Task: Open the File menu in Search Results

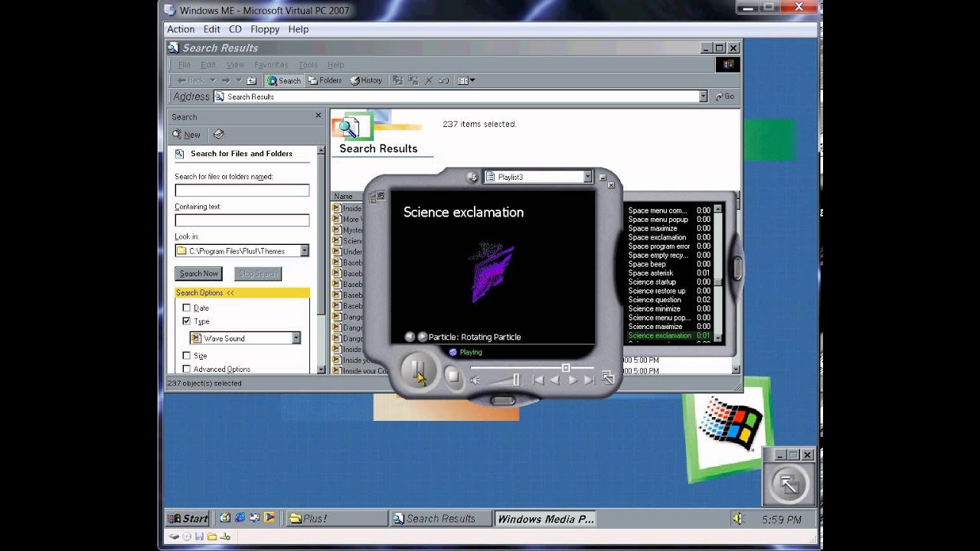Action: click(185, 65)
